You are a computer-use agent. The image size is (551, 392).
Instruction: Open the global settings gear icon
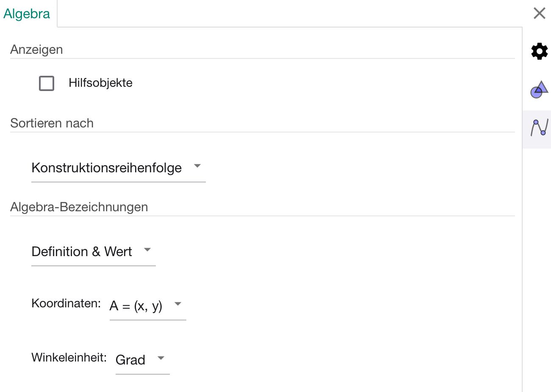(x=539, y=51)
